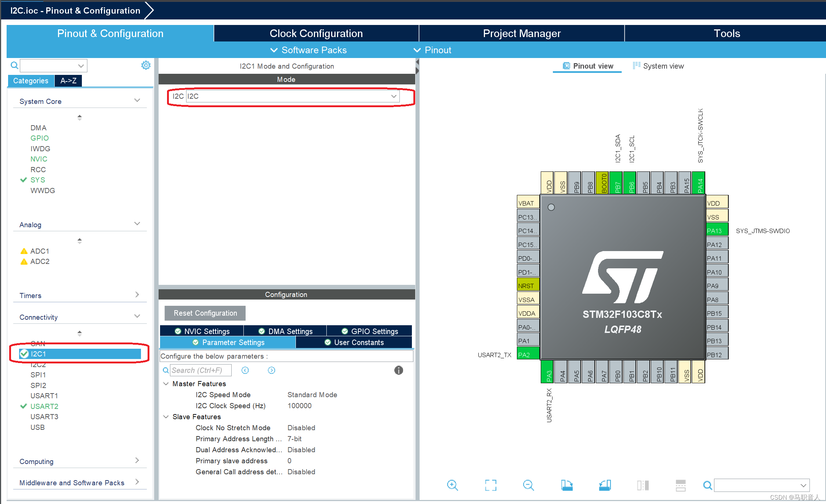The height and width of the screenshot is (504, 826).
Task: Click the fit-to-screen pinout icon
Action: click(x=490, y=485)
